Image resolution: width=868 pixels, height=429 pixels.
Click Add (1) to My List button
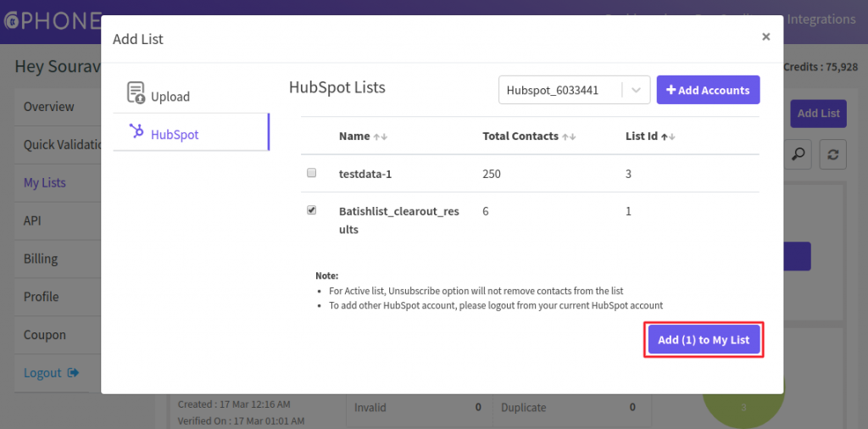[x=704, y=339]
